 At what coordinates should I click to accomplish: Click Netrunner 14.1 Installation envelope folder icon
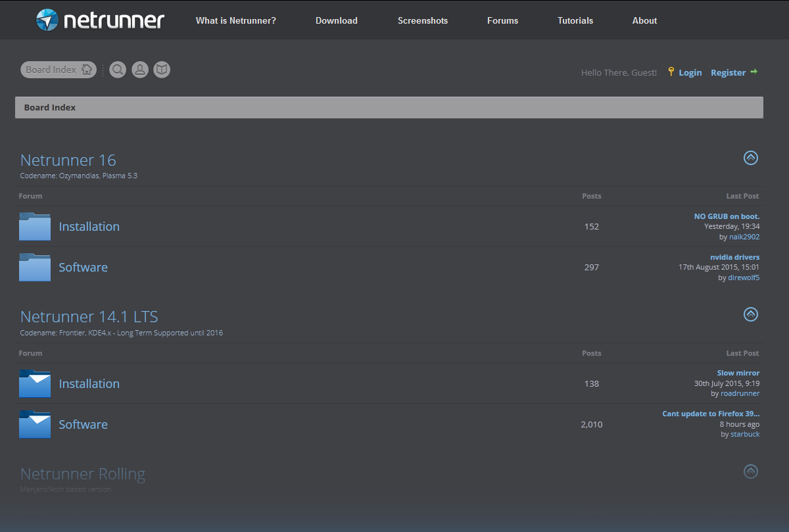tap(35, 383)
